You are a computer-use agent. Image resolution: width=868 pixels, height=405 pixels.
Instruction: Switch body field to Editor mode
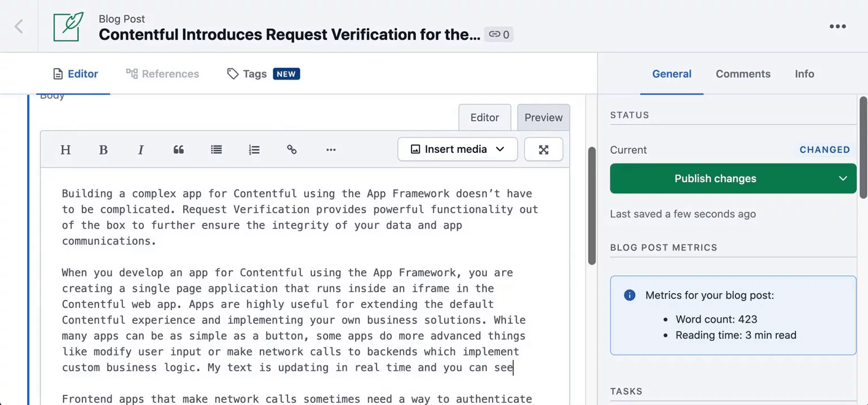coord(485,117)
